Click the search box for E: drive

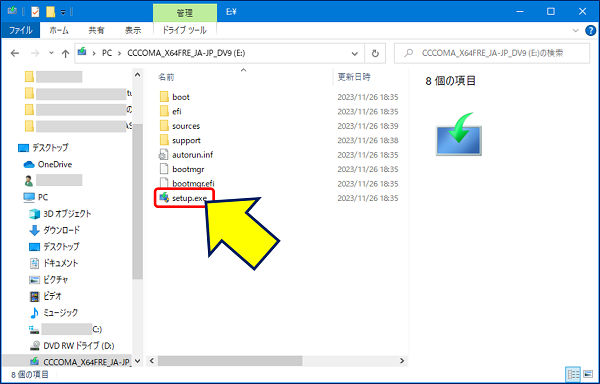(x=492, y=53)
